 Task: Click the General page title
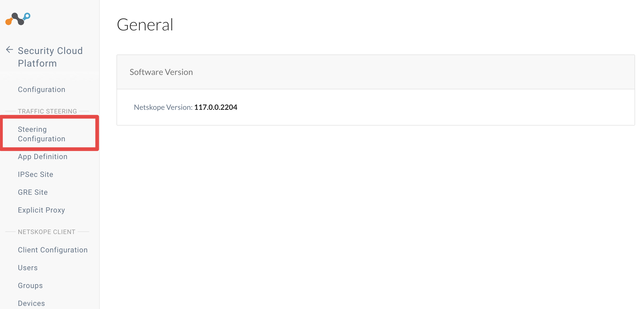pyautogui.click(x=145, y=25)
